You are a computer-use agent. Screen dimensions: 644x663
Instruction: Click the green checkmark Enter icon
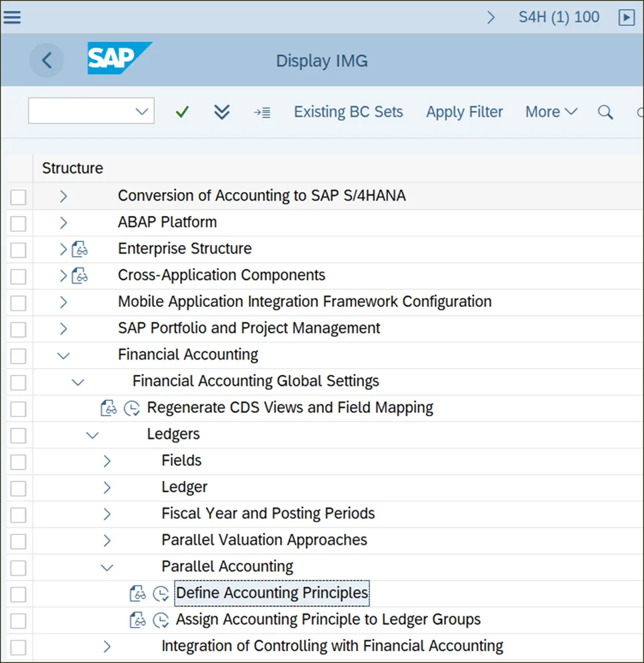click(181, 112)
